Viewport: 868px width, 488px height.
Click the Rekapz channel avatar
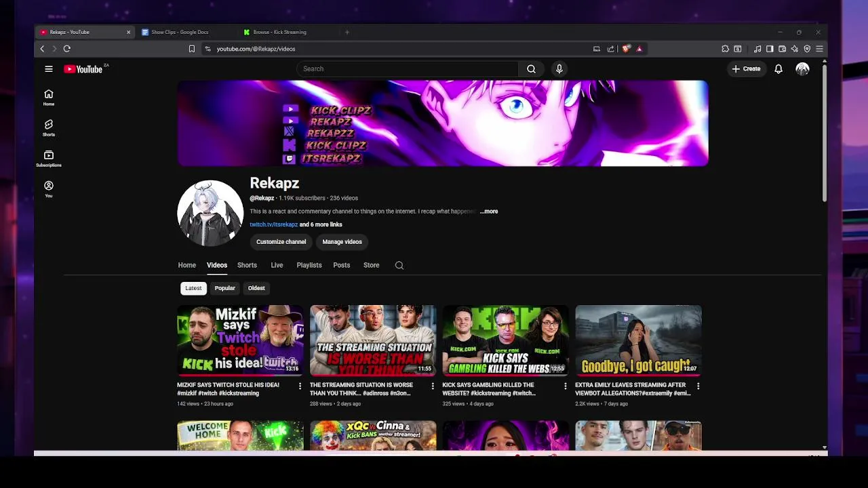click(x=210, y=213)
